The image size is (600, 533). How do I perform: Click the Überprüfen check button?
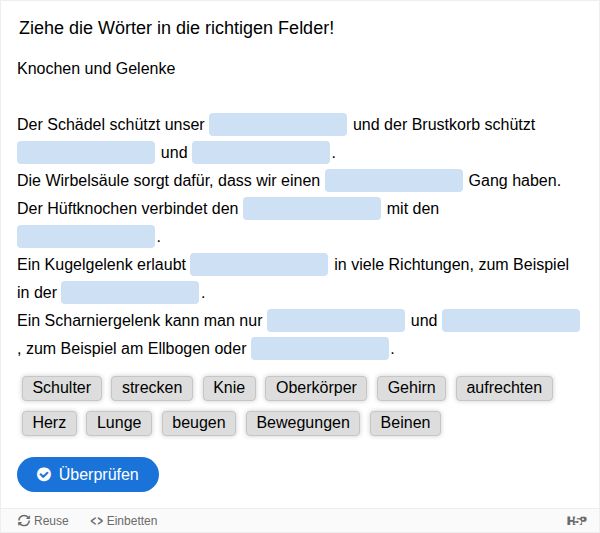click(x=88, y=474)
